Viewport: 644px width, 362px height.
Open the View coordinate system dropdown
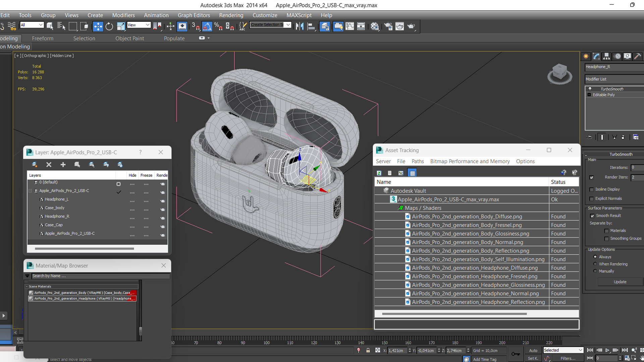click(139, 25)
